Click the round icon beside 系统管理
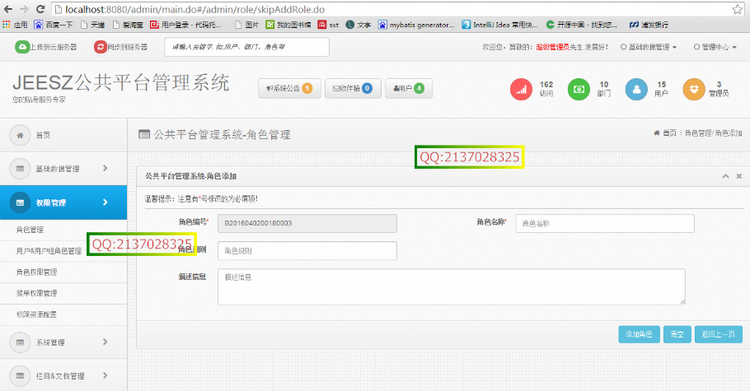The image size is (750, 391). click(x=20, y=342)
